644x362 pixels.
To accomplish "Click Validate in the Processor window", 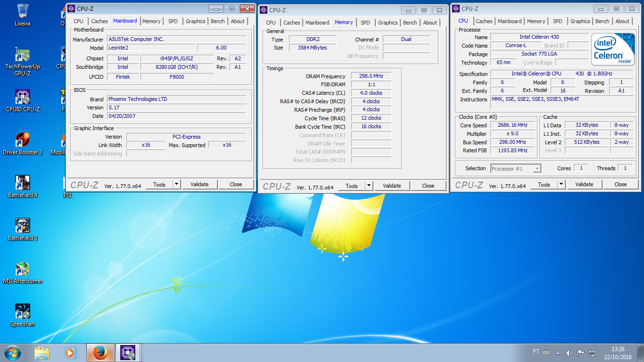I will 584,184.
